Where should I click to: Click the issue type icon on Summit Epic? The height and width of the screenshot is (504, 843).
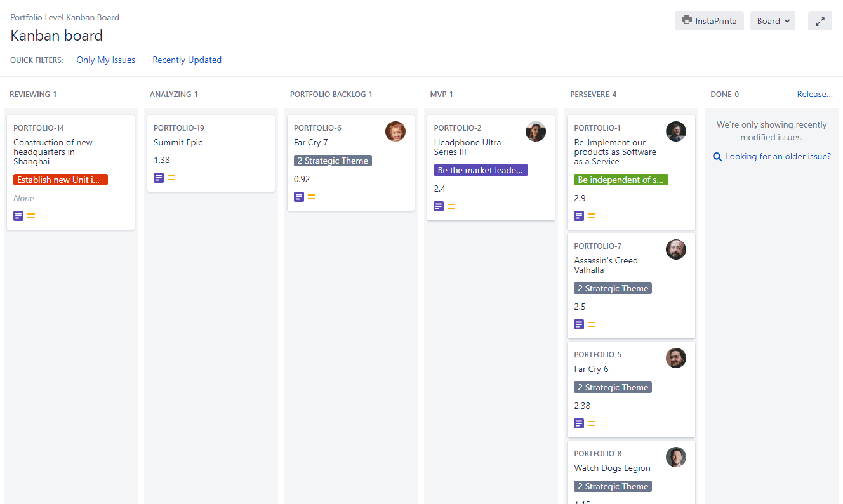(158, 177)
